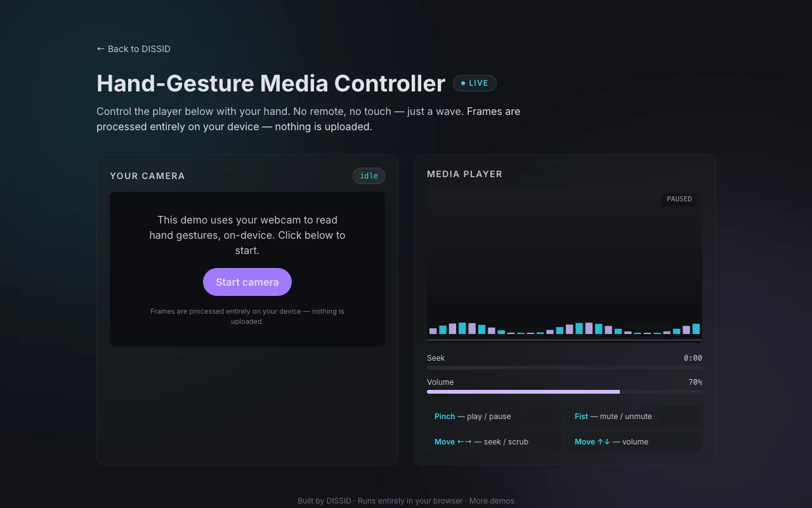
Task: Click the audio visualizer display
Action: 565,265
